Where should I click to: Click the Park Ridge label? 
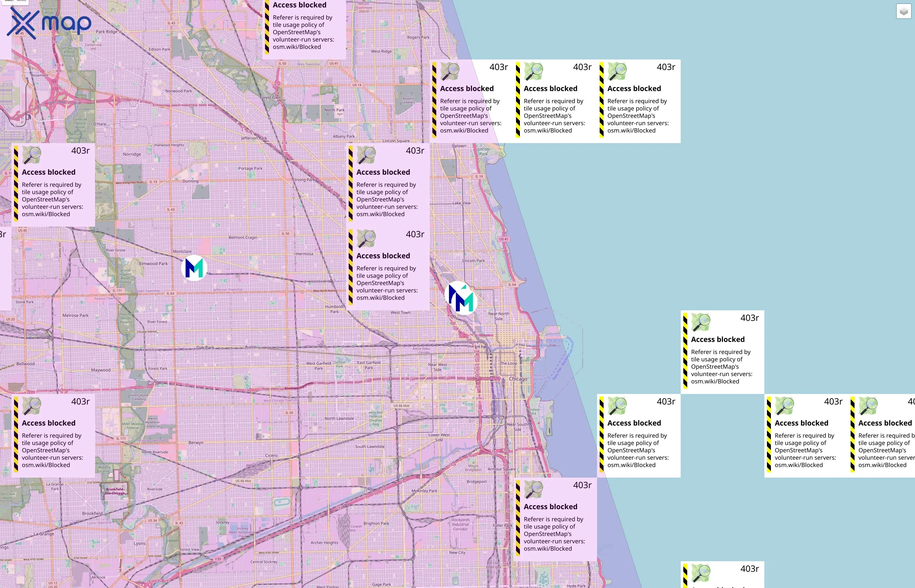(x=107, y=32)
